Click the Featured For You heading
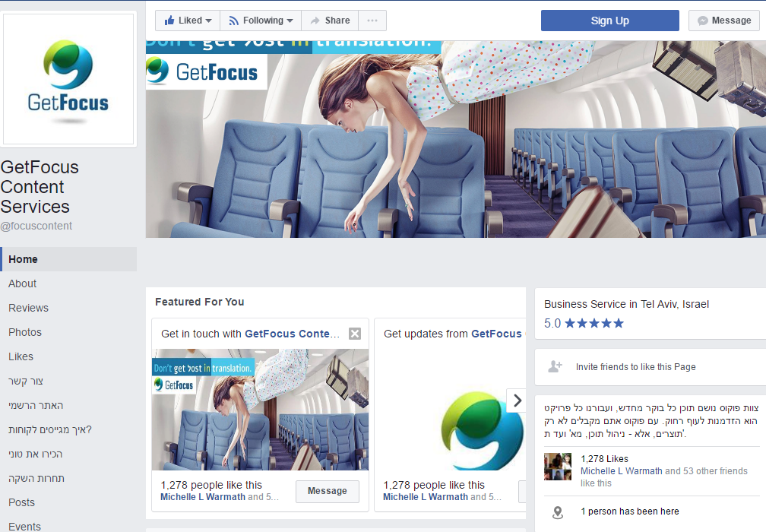 [200, 302]
